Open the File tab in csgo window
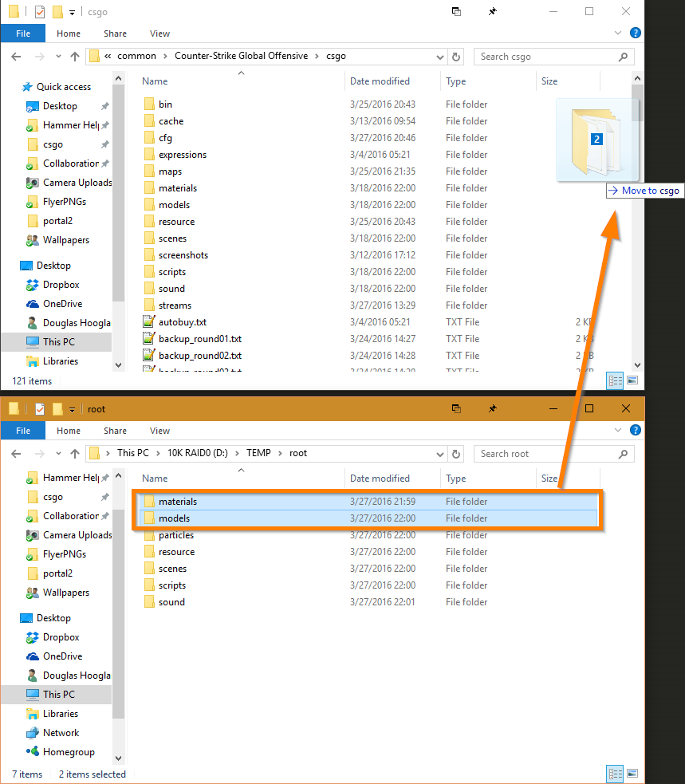The image size is (685, 784). click(x=23, y=33)
